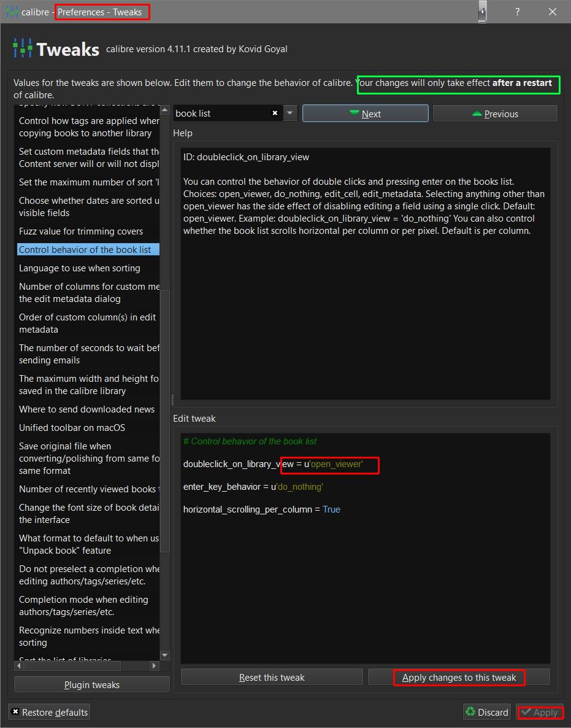Select 'Do not preselect a completion' tweak
Image resolution: width=571 pixels, height=728 pixels.
(x=88, y=575)
